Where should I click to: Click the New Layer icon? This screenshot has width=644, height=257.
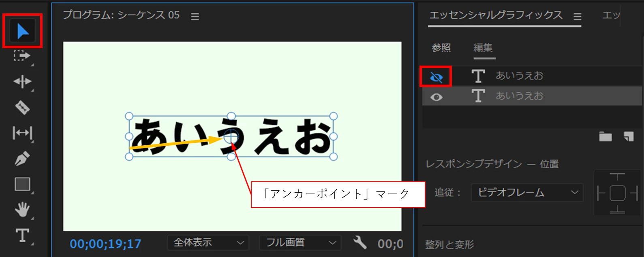(629, 137)
